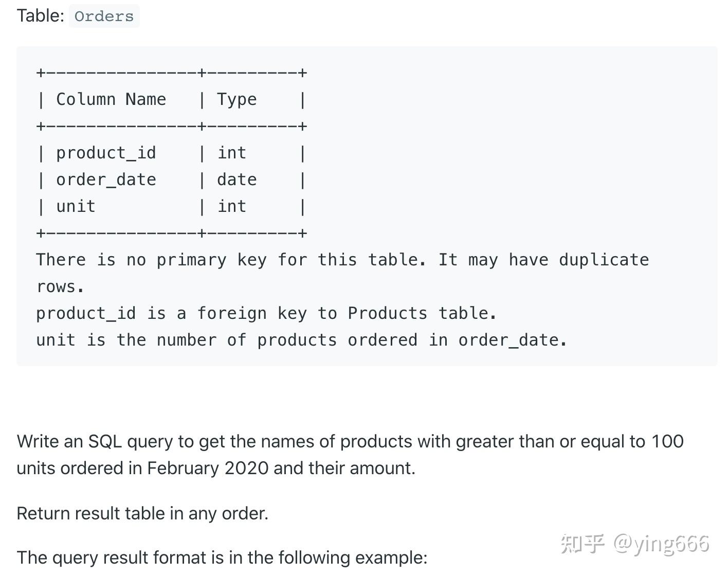The width and height of the screenshot is (728, 576).
Task: Click the order_date column row
Action: pyautogui.click(x=171, y=179)
